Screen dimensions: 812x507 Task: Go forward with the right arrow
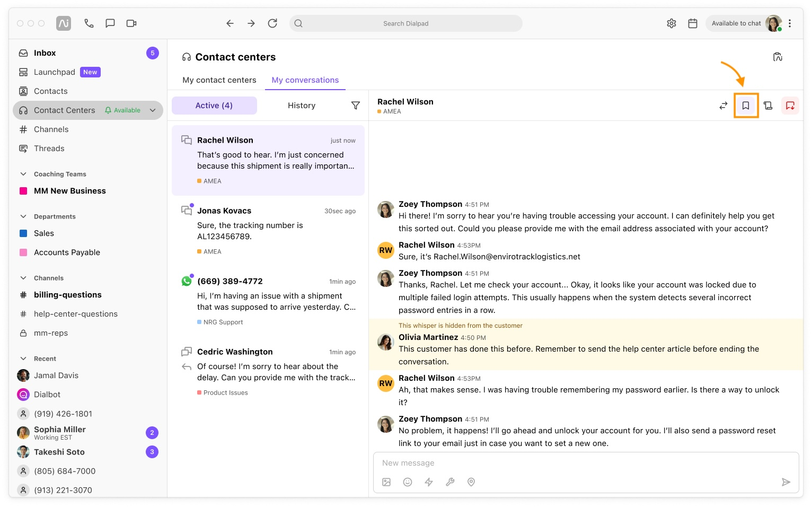pyautogui.click(x=251, y=23)
